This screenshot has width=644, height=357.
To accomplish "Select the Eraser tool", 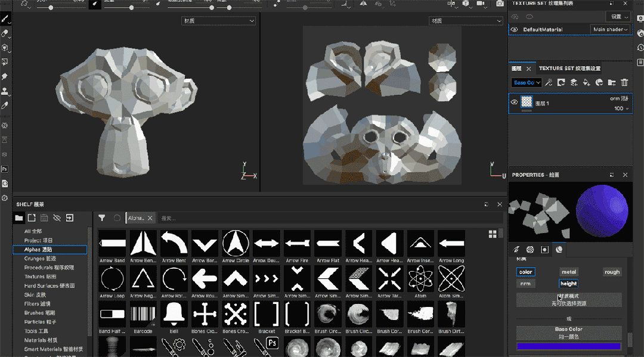I will 5,33.
